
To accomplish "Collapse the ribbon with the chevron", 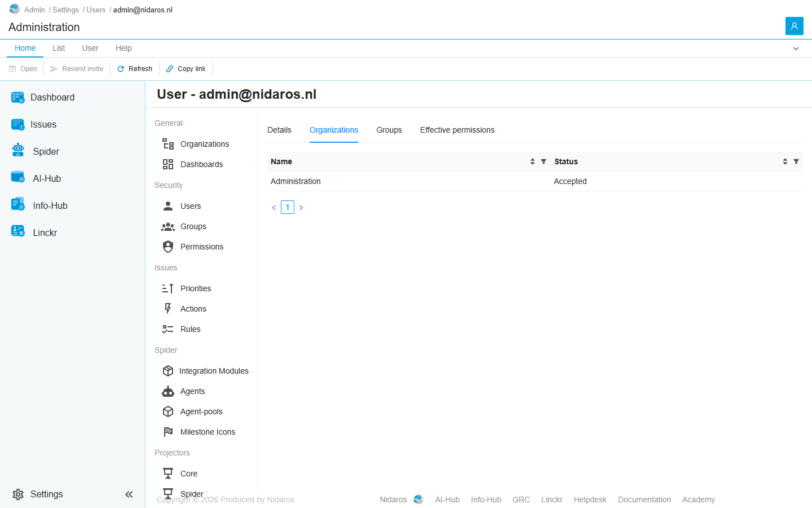I will 796,49.
